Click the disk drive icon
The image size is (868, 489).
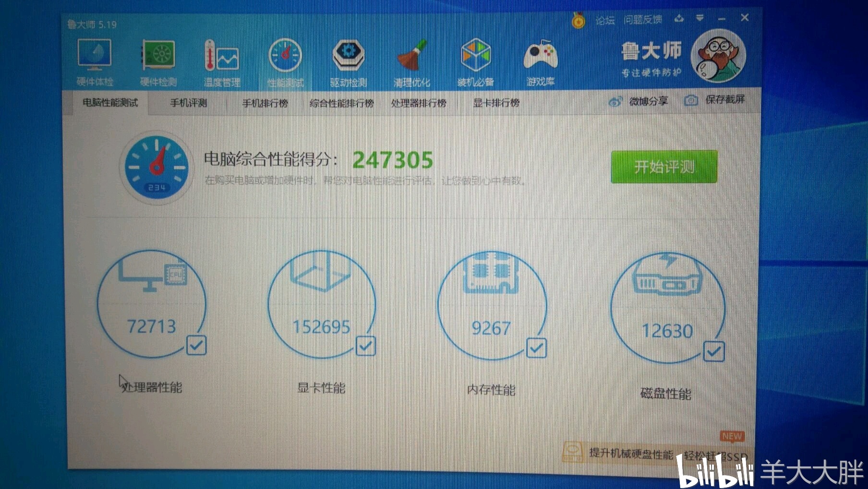(667, 274)
